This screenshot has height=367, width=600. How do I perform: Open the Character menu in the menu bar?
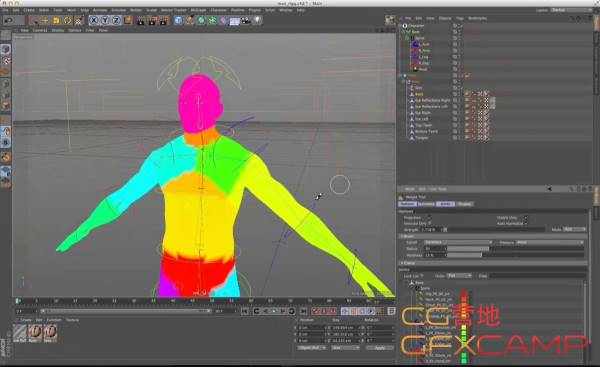click(218, 10)
